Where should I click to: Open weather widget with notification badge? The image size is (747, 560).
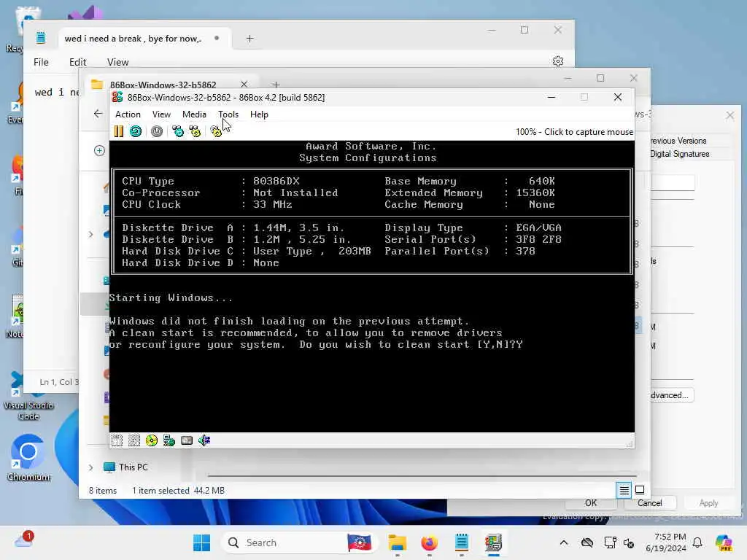pyautogui.click(x=24, y=540)
